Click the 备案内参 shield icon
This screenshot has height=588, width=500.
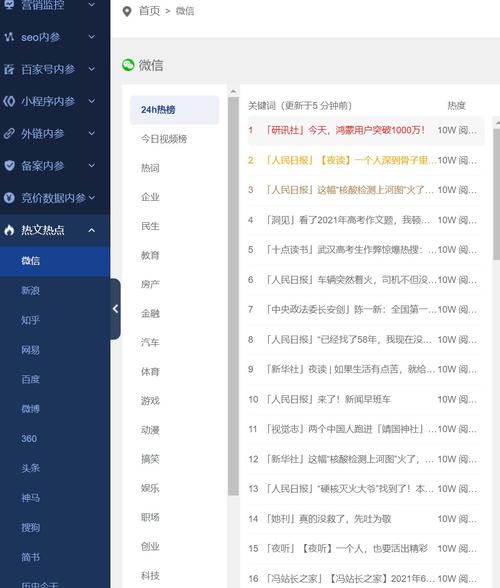point(9,165)
